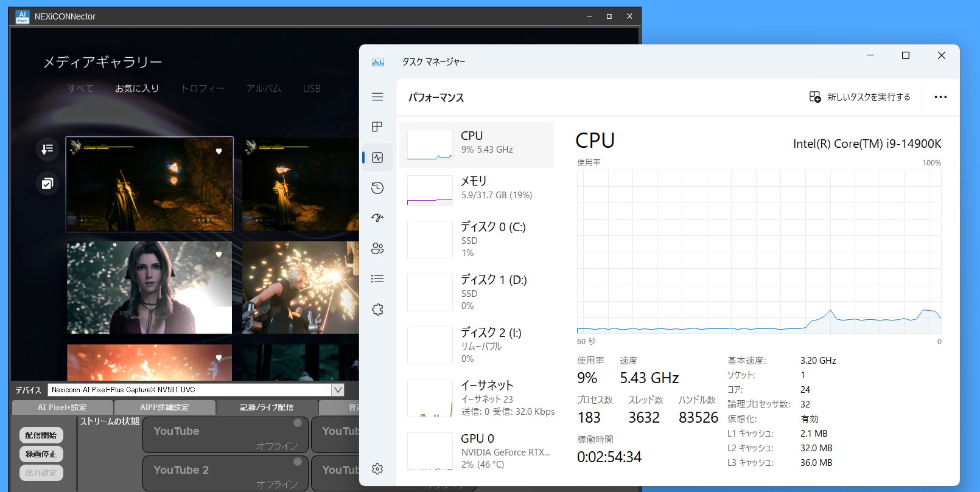Toggle favorite heart on first gallery thumbnail
This screenshot has height=492, width=980.
(x=219, y=151)
